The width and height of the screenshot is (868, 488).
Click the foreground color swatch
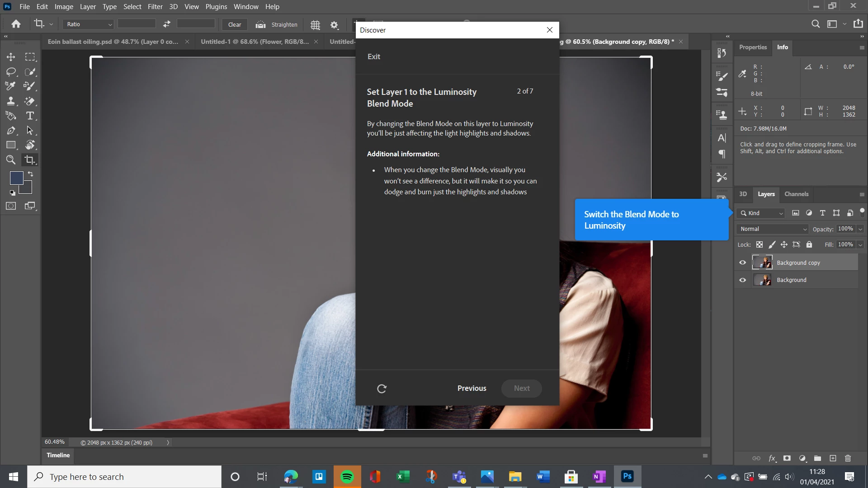(x=16, y=178)
